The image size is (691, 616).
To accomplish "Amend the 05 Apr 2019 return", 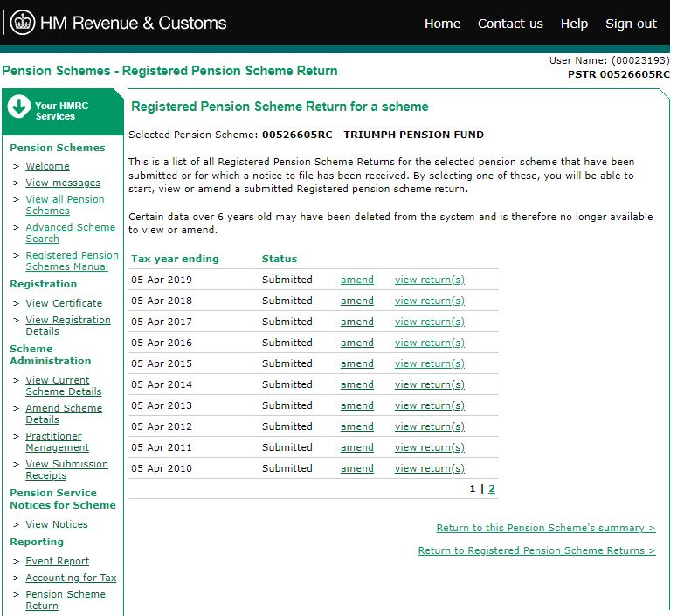I will pos(357,280).
